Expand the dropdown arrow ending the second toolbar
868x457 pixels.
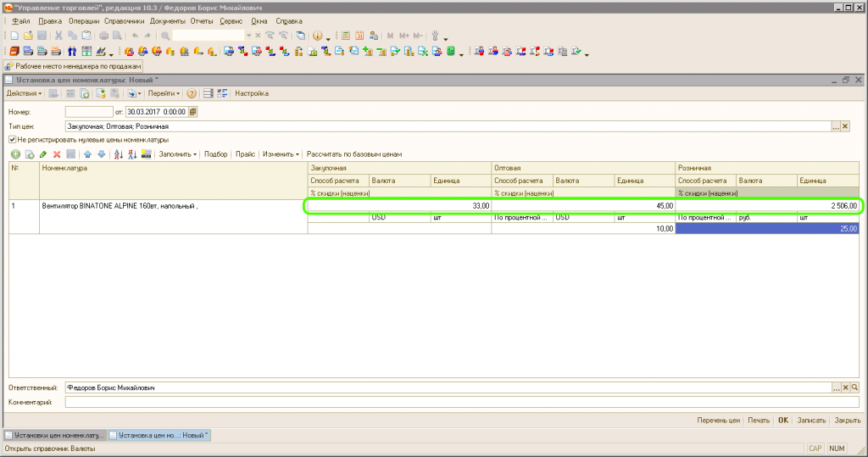coord(587,53)
